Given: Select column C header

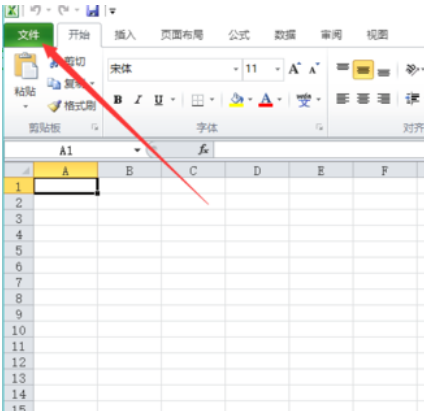Looking at the screenshot, I should 193,170.
